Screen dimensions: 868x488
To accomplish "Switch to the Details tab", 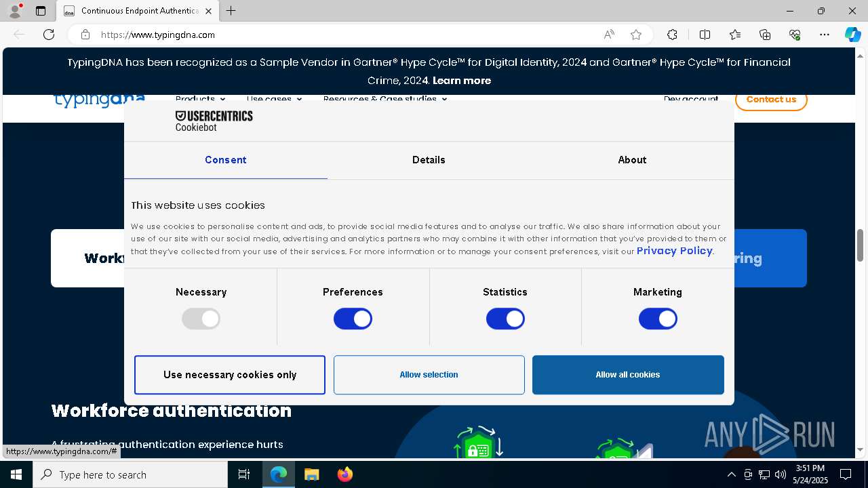I will tap(429, 160).
